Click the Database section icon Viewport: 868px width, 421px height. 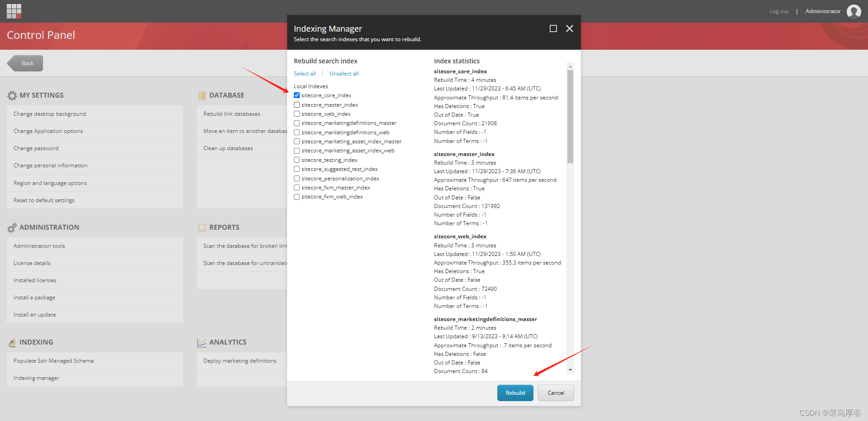point(202,95)
